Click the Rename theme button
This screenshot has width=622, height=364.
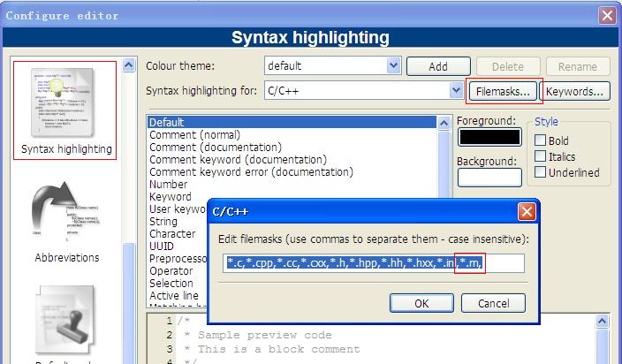578,66
